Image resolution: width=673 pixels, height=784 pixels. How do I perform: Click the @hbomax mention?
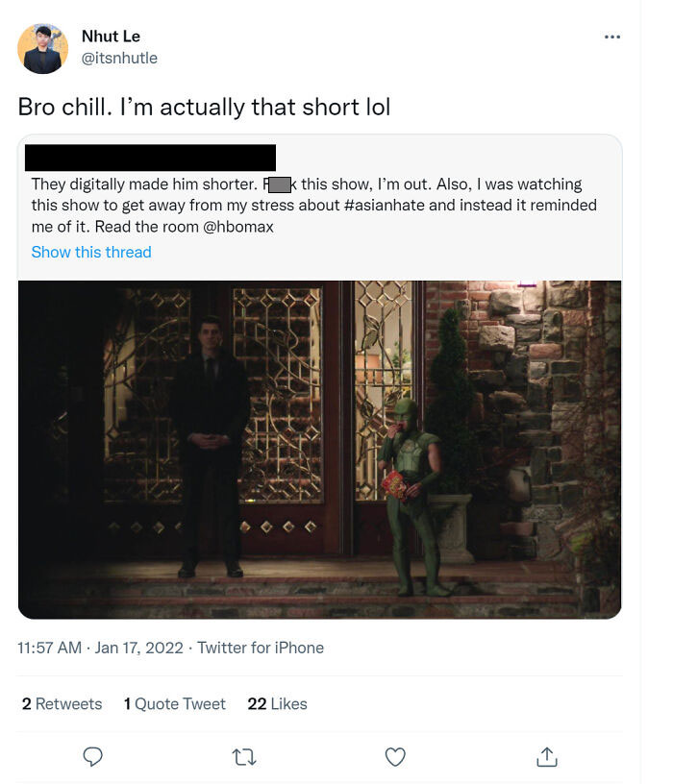tap(238, 227)
